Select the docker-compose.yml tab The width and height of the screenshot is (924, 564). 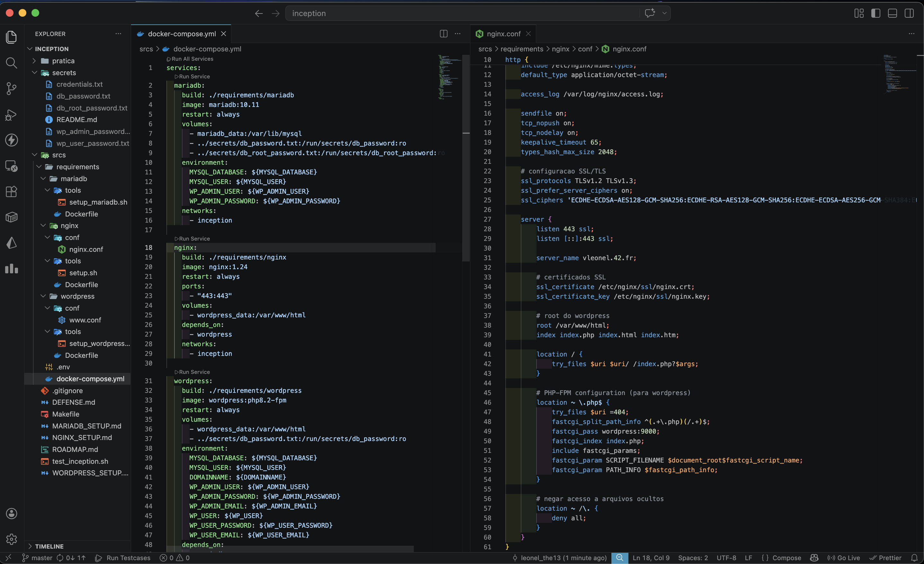[182, 34]
